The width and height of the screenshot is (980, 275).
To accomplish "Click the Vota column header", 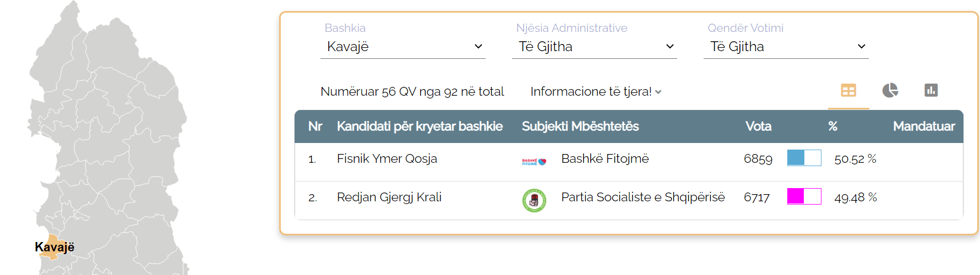I will (758, 127).
